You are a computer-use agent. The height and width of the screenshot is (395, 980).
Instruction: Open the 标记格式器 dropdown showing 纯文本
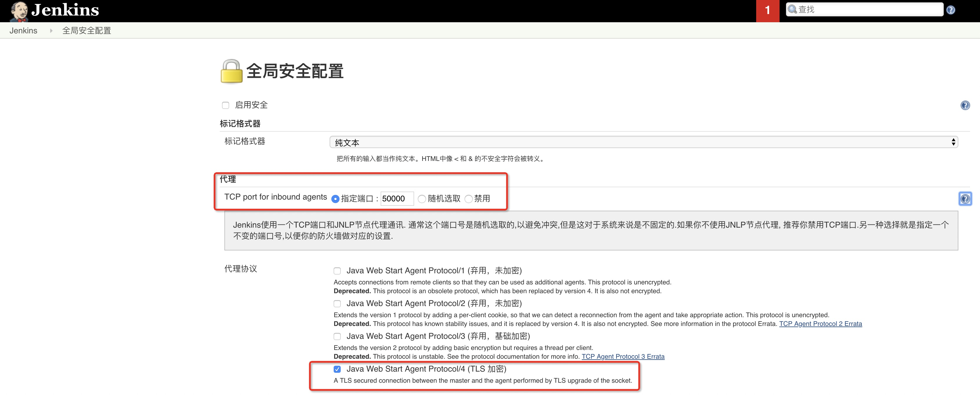tap(643, 142)
